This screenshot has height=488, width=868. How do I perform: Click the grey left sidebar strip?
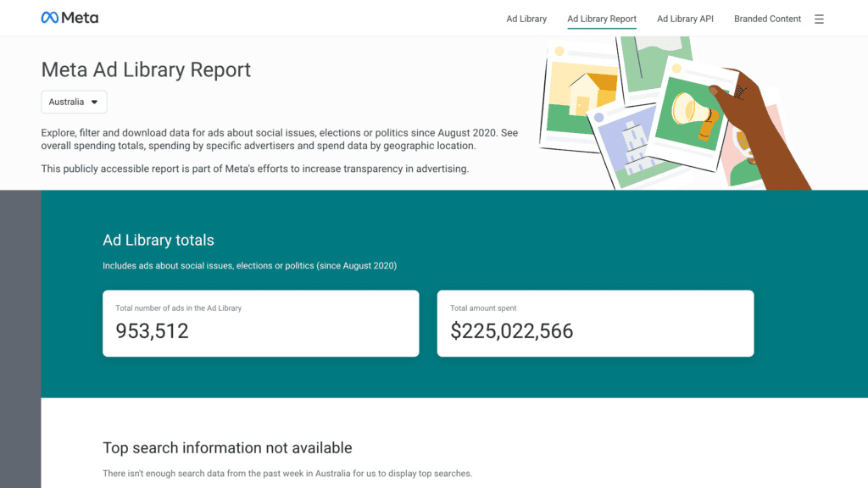click(x=20, y=339)
